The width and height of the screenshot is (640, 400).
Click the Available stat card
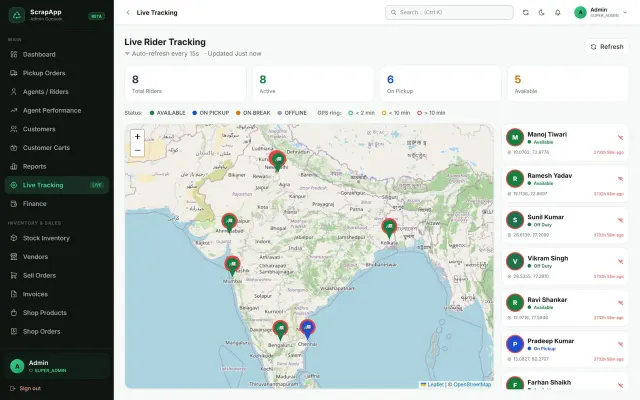coord(568,84)
